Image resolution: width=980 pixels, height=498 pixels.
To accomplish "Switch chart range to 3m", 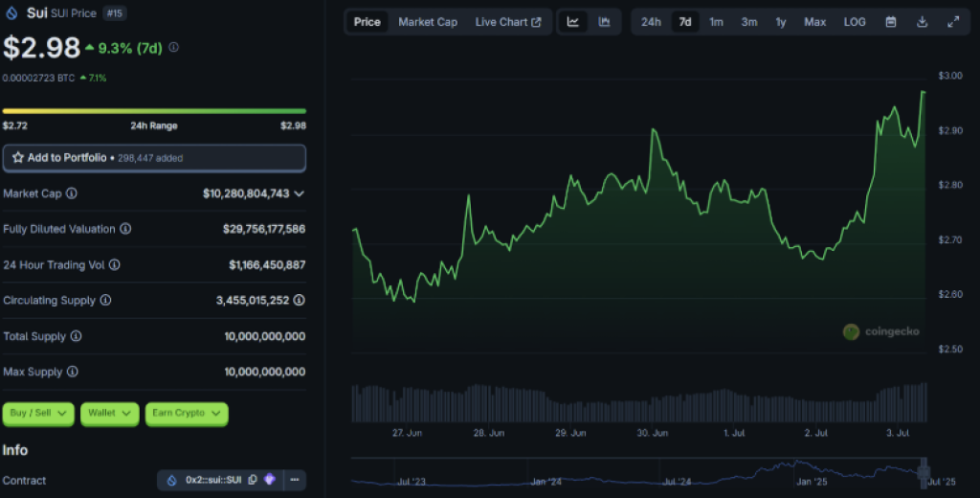I will tap(749, 22).
